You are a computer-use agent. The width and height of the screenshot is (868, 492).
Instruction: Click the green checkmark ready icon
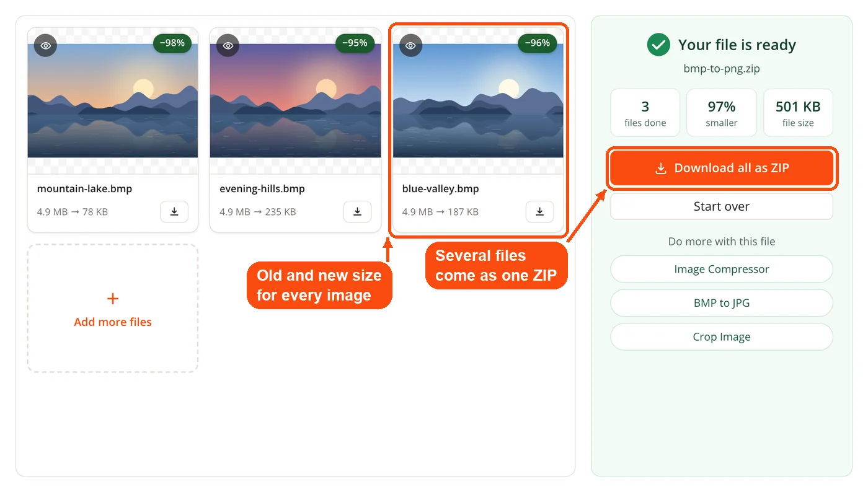point(658,45)
